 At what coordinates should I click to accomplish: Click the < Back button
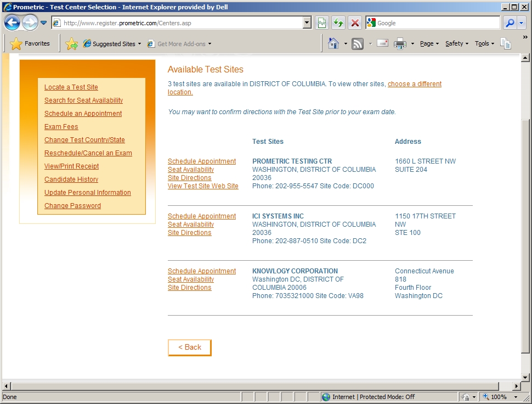pyautogui.click(x=190, y=347)
